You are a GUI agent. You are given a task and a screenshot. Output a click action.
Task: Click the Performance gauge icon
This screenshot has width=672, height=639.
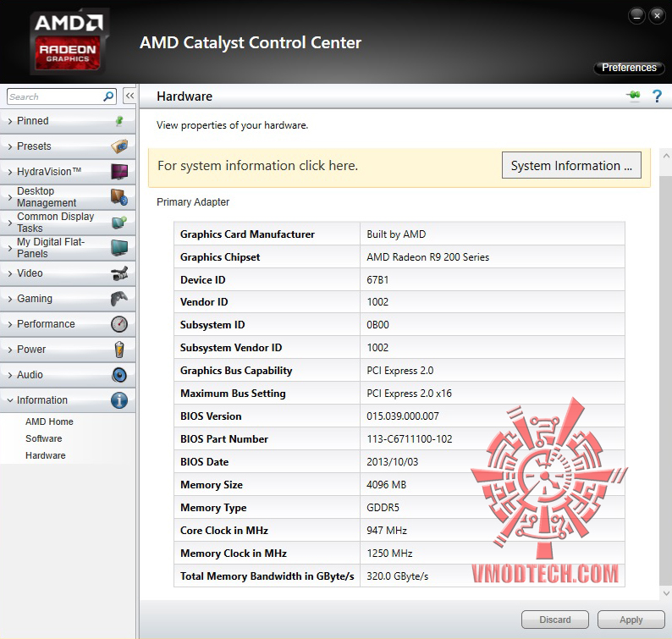[119, 324]
